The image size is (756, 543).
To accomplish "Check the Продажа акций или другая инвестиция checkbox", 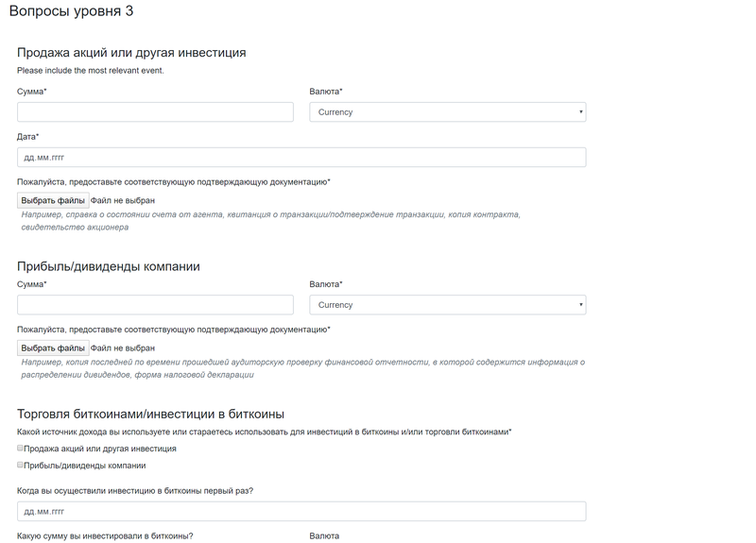I will [20, 448].
